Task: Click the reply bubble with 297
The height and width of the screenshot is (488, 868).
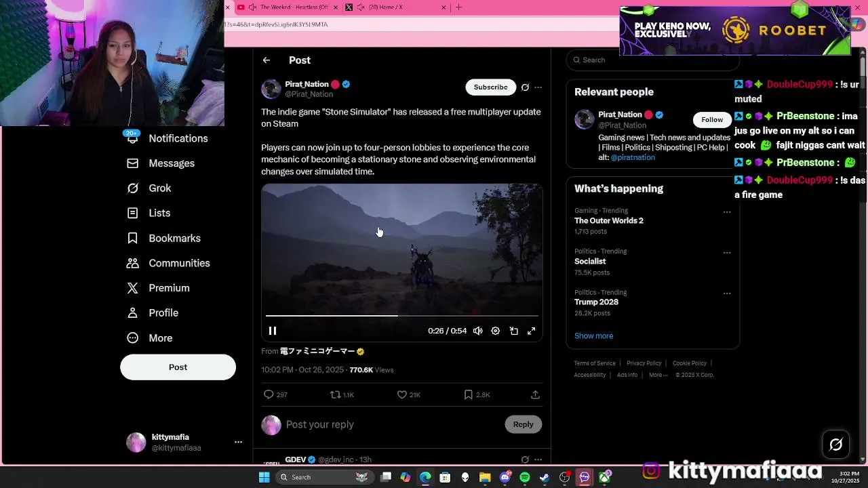Action: pyautogui.click(x=275, y=394)
